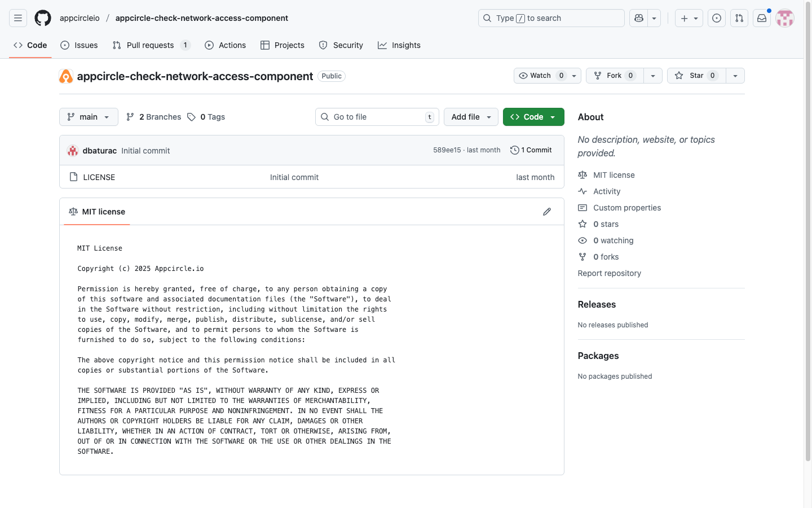
Task: Click the GitHub logo home icon
Action: click(x=43, y=18)
